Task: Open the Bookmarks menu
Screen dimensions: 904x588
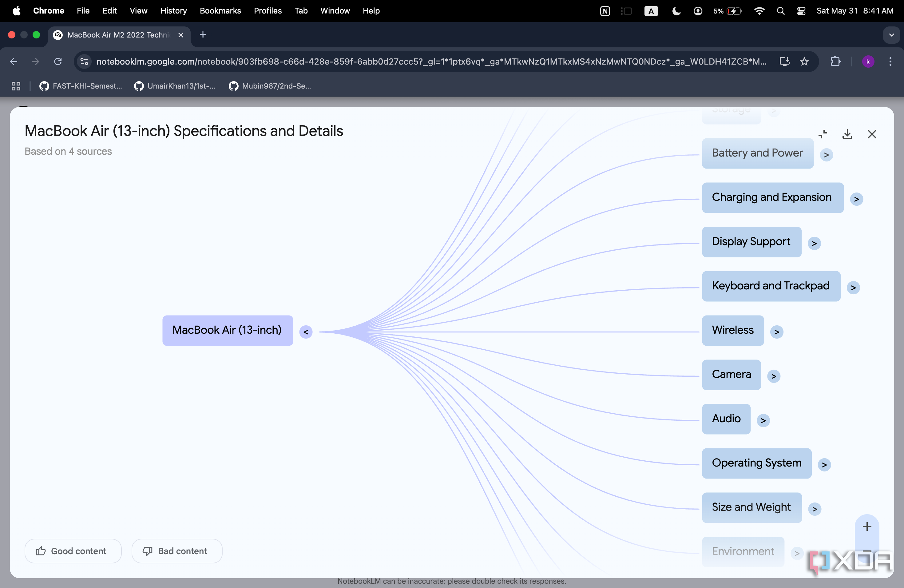Action: 220,11
